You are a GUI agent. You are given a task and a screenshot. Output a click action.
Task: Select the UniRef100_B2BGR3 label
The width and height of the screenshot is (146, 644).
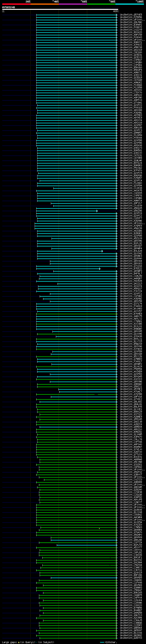pyautogui.click(x=131, y=233)
